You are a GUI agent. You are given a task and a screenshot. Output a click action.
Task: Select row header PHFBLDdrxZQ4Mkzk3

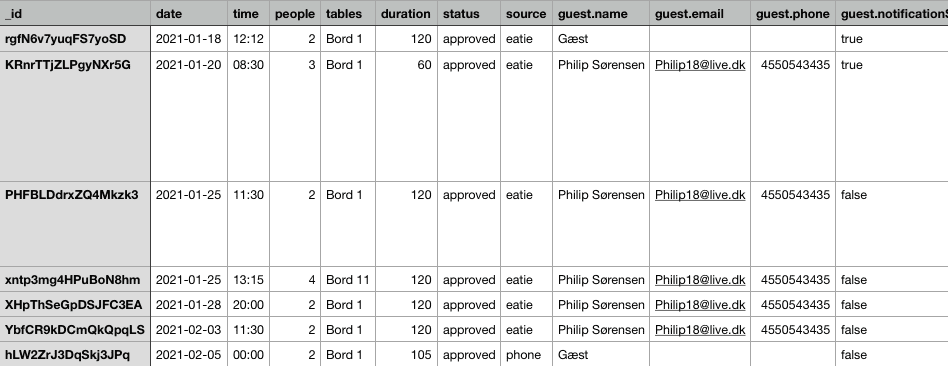point(75,224)
